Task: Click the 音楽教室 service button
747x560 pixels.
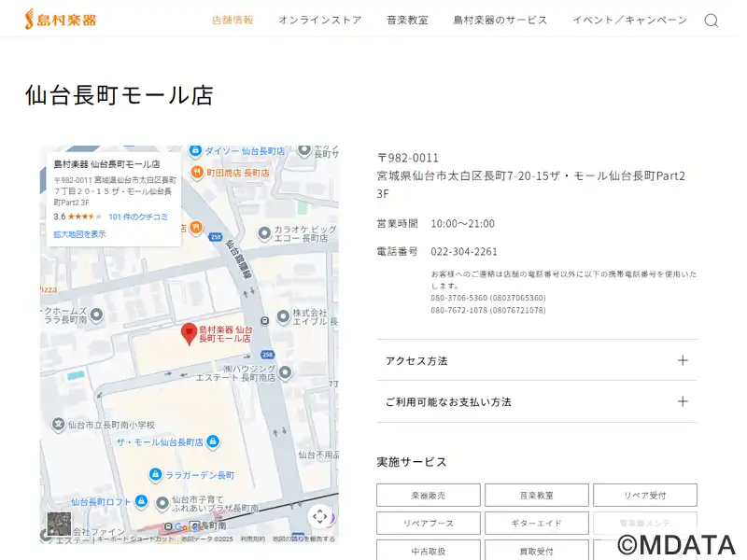Action: [536, 496]
